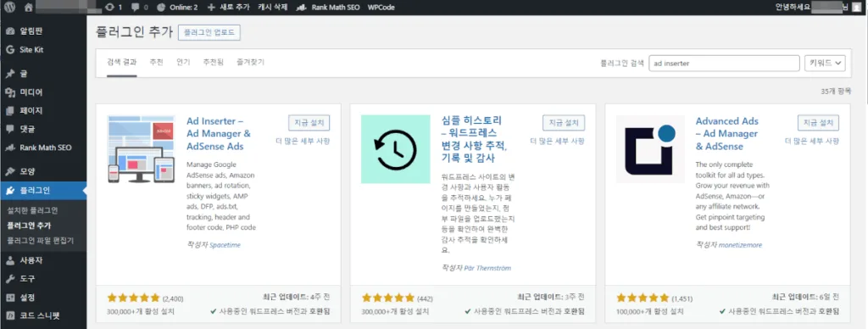868x329 pixels.
Task: Click the Advanced Ads logo thumbnail
Action: [x=650, y=149]
